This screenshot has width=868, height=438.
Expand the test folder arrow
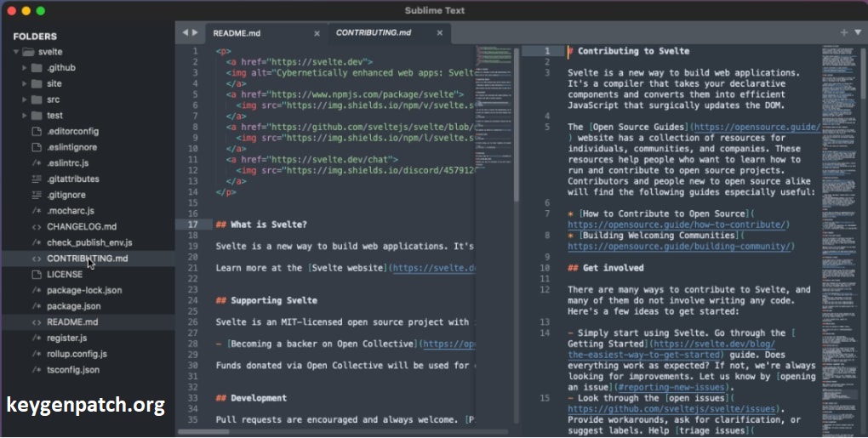click(25, 116)
